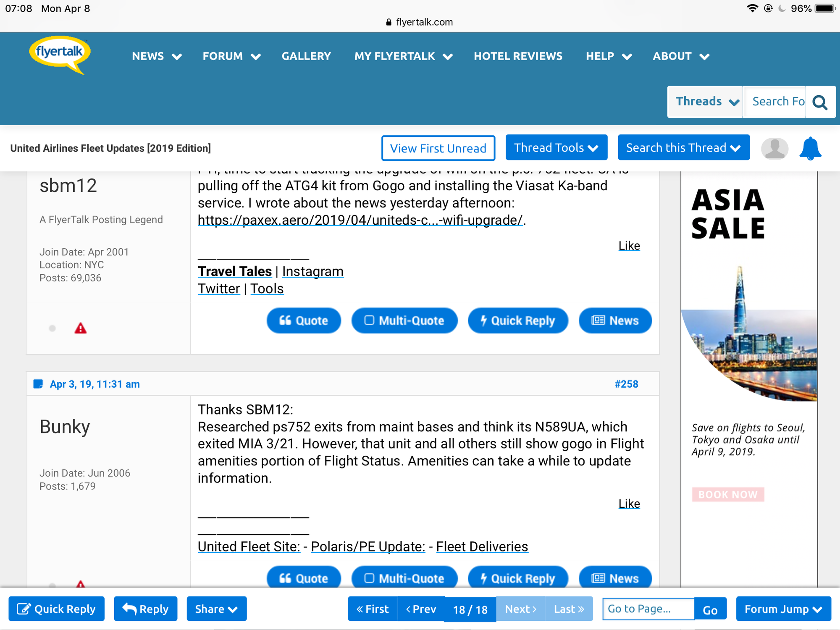The image size is (840, 630).
Task: Click the bottom Reply button
Action: click(145, 609)
